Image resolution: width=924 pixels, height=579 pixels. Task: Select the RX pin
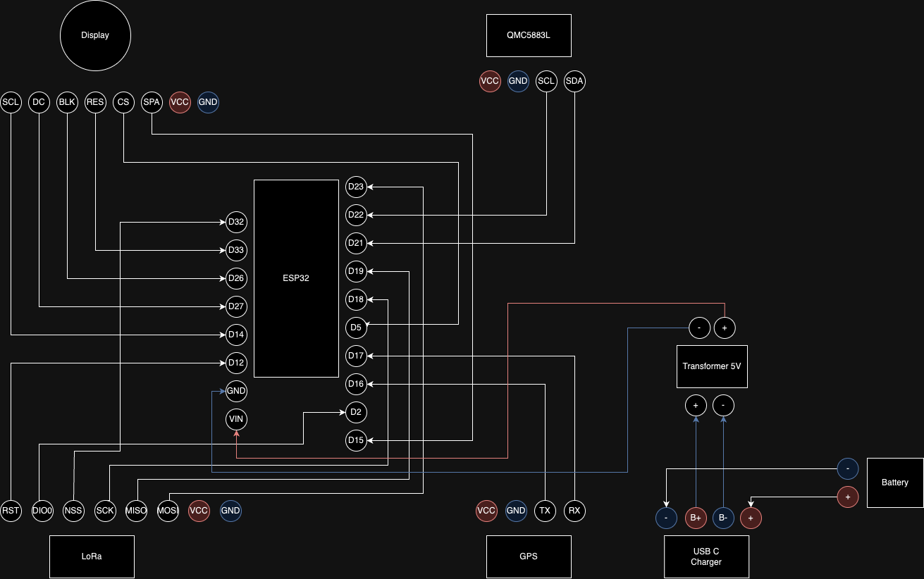coord(574,511)
